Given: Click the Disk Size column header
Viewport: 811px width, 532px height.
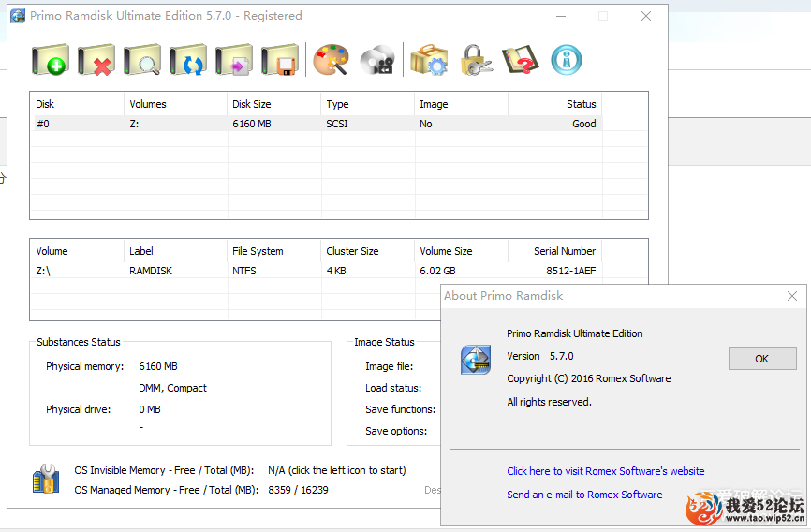Looking at the screenshot, I should pyautogui.click(x=274, y=104).
